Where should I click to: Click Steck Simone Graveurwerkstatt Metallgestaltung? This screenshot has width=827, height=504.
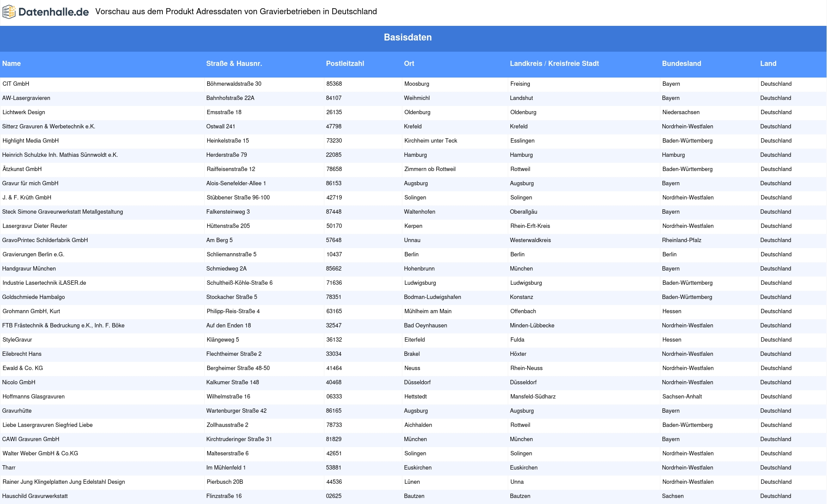(x=62, y=212)
